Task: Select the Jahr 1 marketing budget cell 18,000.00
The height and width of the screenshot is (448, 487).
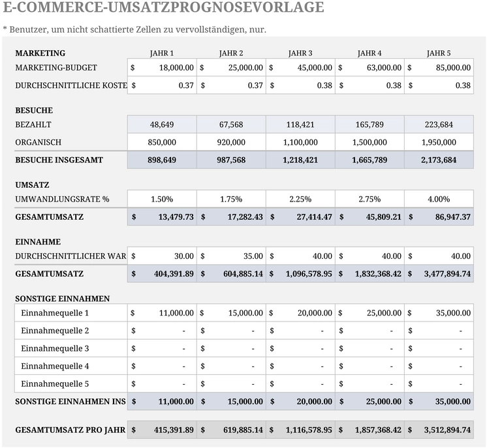Action: pyautogui.click(x=162, y=68)
